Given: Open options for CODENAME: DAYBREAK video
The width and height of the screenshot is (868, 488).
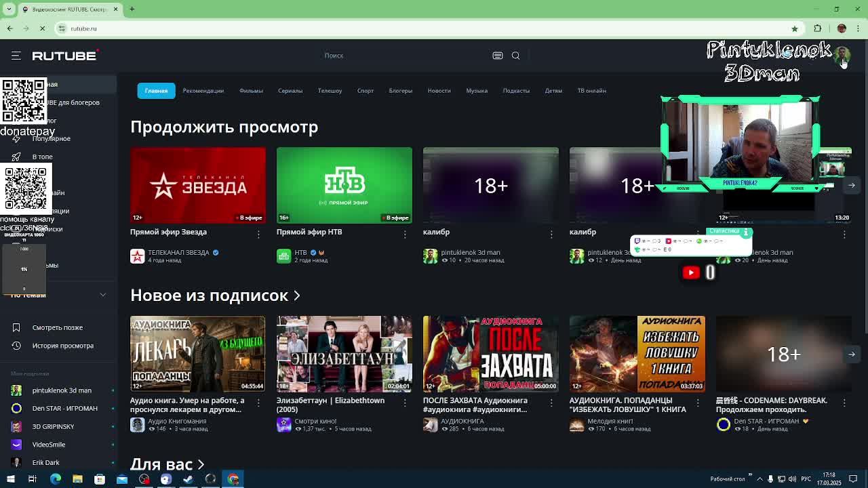Looking at the screenshot, I should click(x=844, y=403).
